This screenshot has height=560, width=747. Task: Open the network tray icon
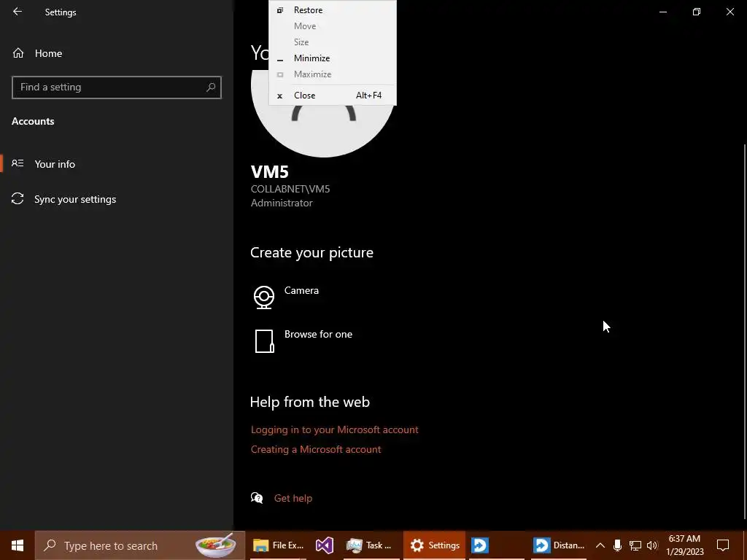coord(635,545)
